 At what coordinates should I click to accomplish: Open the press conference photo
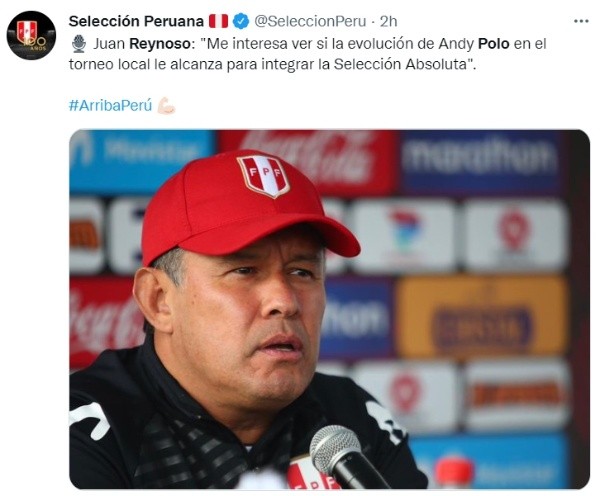[x=329, y=309]
